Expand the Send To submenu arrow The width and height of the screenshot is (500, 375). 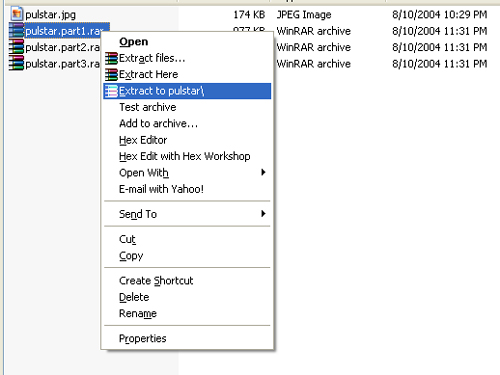tap(263, 214)
